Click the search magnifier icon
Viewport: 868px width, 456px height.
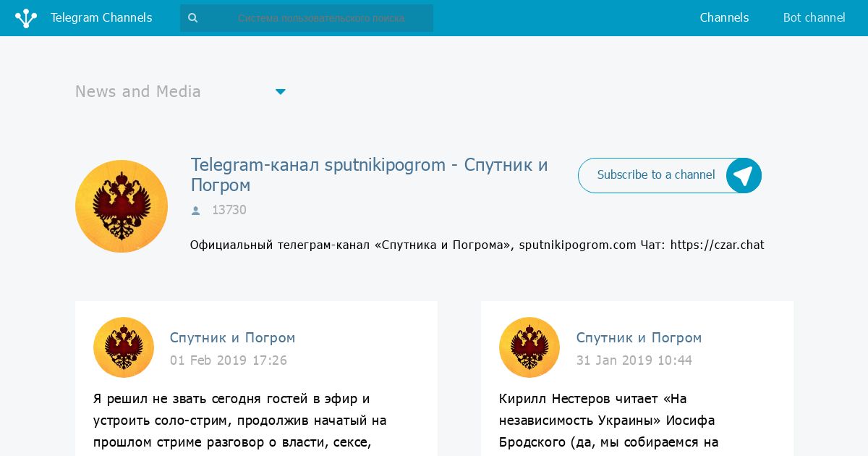point(192,18)
